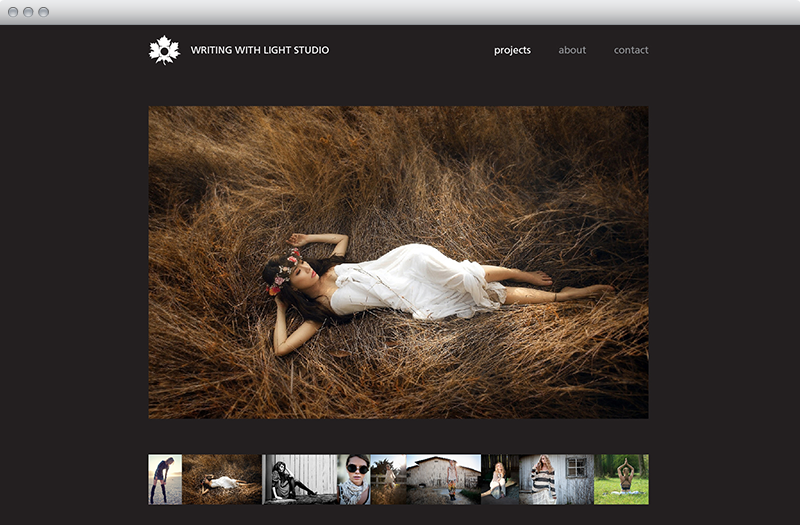Viewport: 800px width, 525px height.
Task: Click the first window control button in the title bar
Action: (x=13, y=12)
